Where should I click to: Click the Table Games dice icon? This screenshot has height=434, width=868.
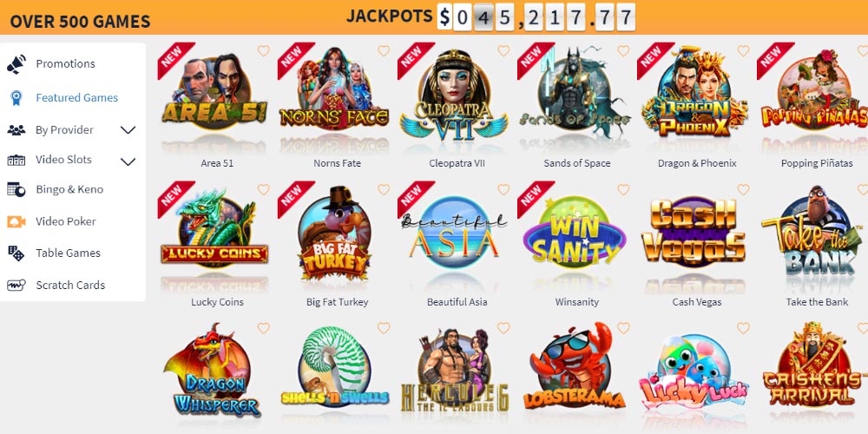point(16,253)
